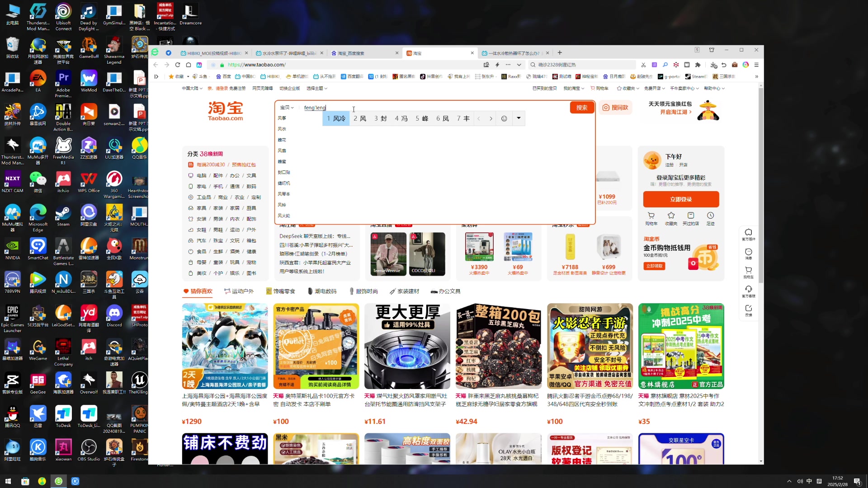Expand the 中国大陆 region dropdown
868x488 pixels.
click(192, 88)
